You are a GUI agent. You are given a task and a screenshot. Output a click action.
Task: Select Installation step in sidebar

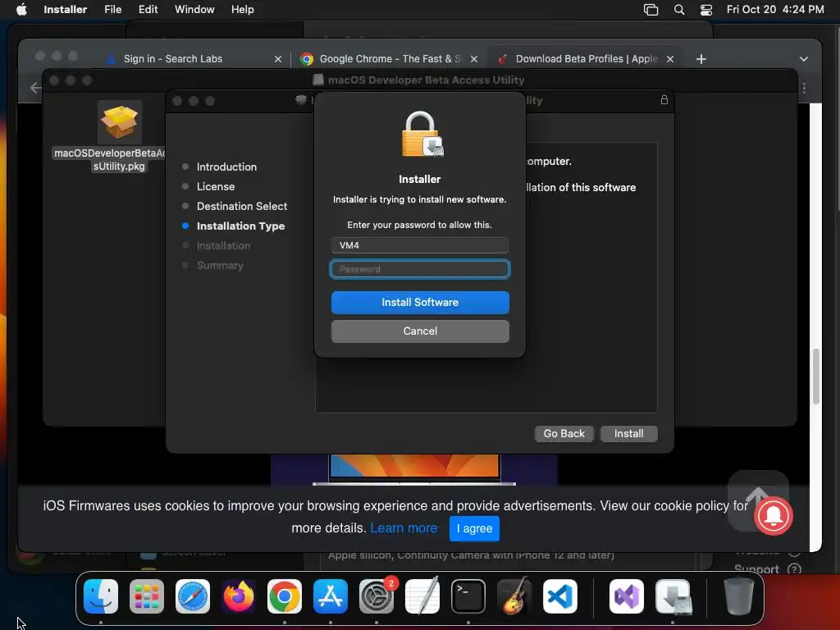point(223,246)
